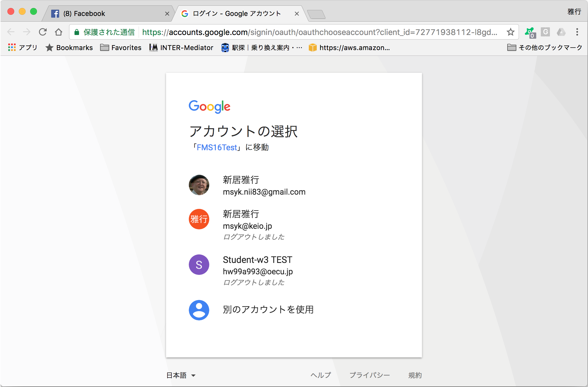Open the FMS16Test link
Screen dimensions: 588x387
[217, 147]
